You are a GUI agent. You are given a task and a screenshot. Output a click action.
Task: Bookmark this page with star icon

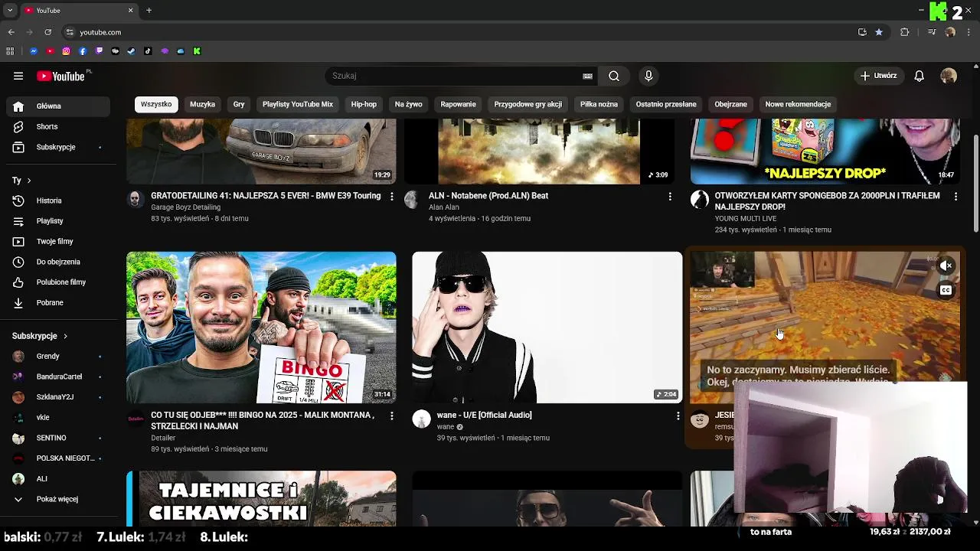pos(879,32)
